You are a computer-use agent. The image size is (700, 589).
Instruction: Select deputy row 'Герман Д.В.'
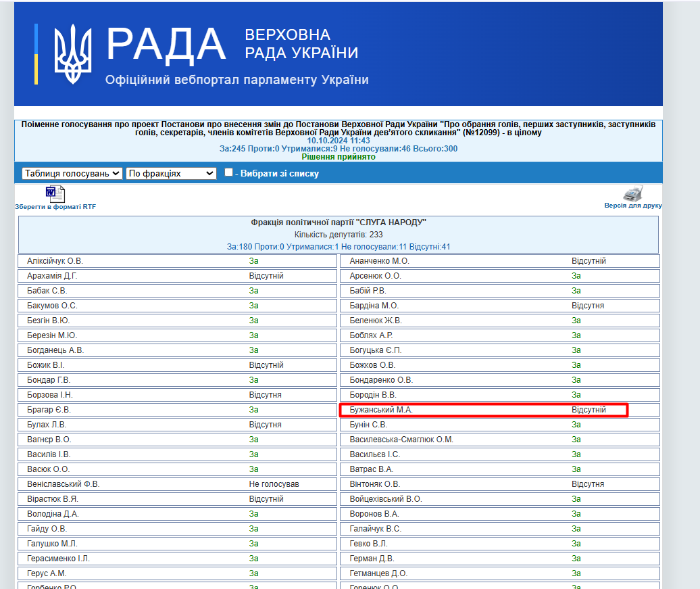(500, 558)
